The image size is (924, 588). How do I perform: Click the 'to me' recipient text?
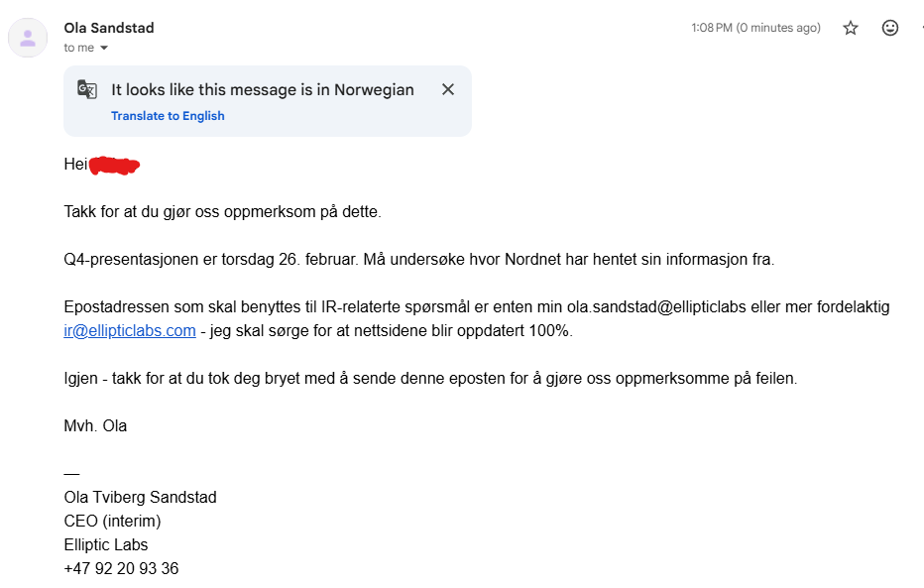tap(78, 48)
